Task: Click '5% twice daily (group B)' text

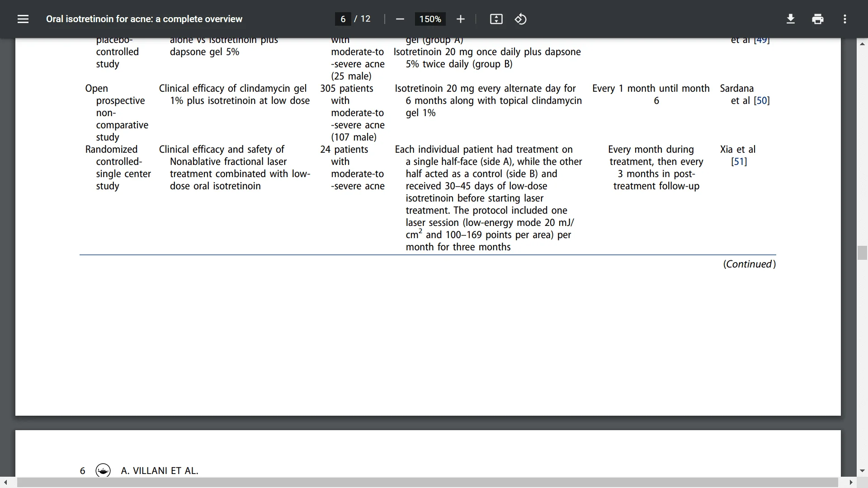Action: (x=459, y=64)
